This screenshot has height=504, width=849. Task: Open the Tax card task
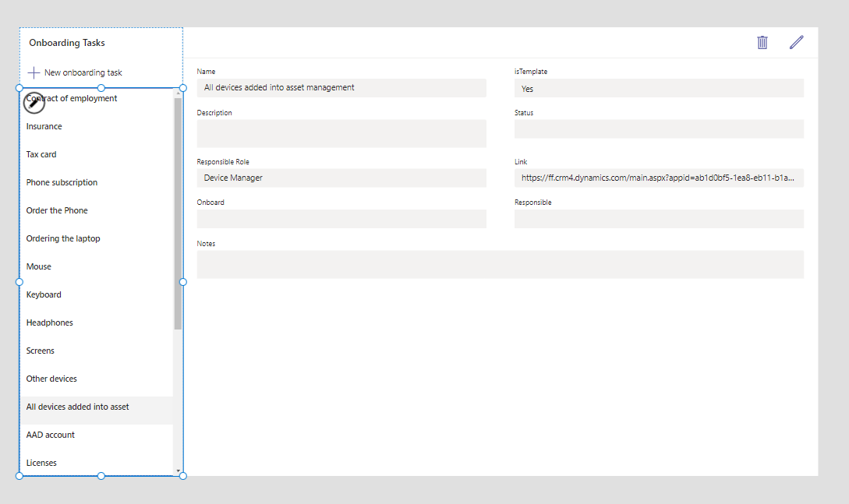[41, 154]
